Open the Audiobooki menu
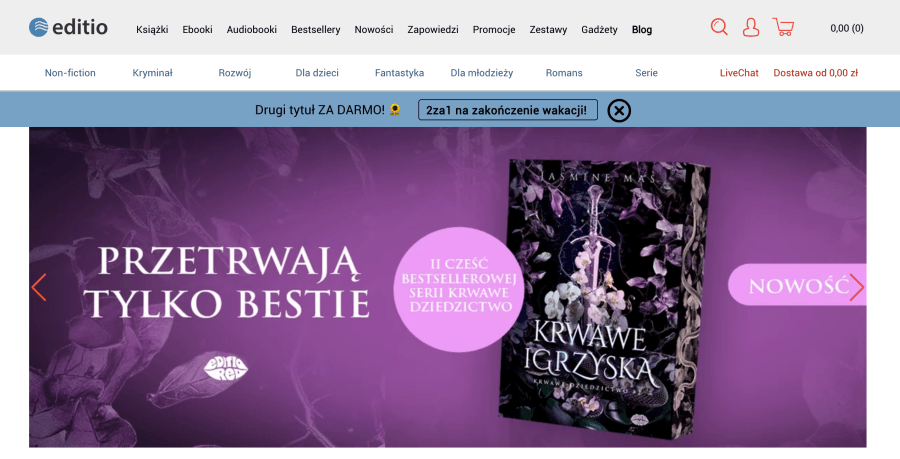 [x=251, y=29]
